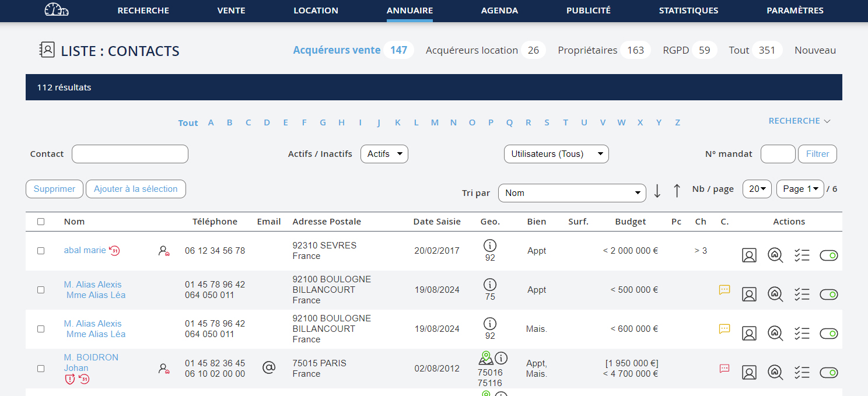The height and width of the screenshot is (396, 868).
Task: Click info geo icon in abal marie row
Action: click(490, 246)
